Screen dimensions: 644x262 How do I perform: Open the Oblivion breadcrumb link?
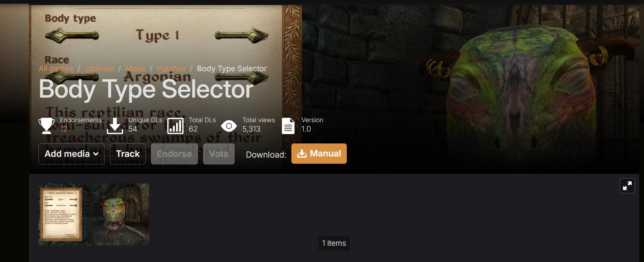pyautogui.click(x=100, y=69)
